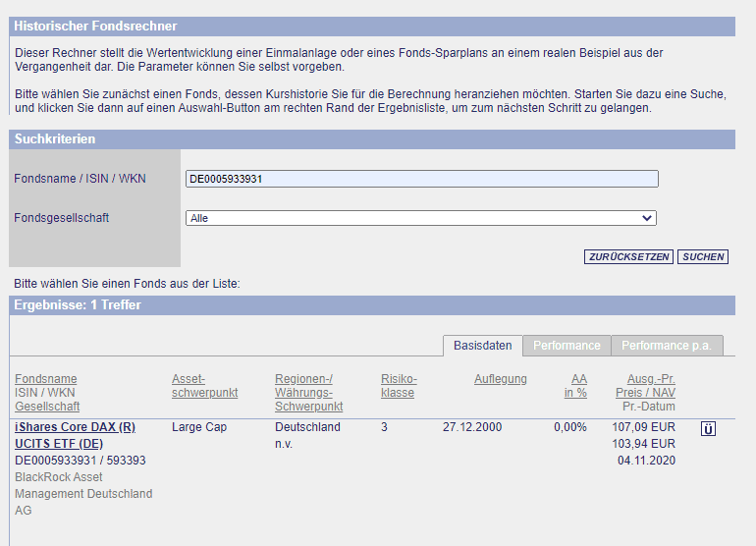Select the Basisdaten tab
Image resolution: width=756 pixels, height=546 pixels.
tap(483, 346)
